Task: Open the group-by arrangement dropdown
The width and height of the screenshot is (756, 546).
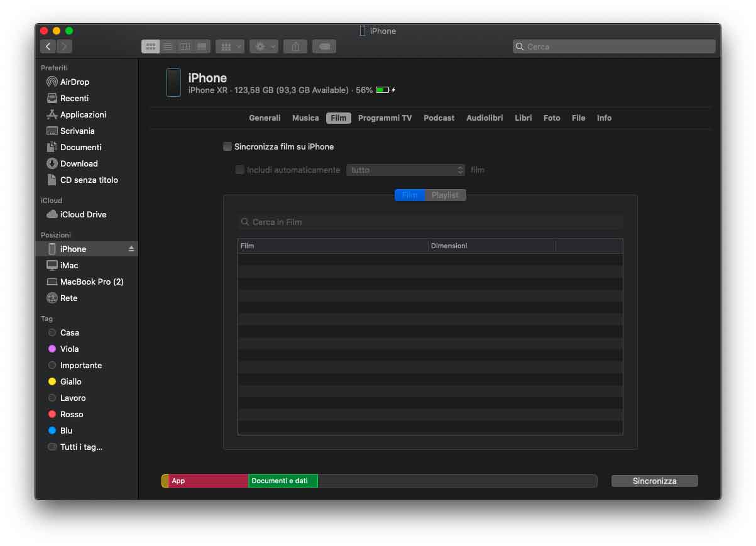Action: [230, 46]
